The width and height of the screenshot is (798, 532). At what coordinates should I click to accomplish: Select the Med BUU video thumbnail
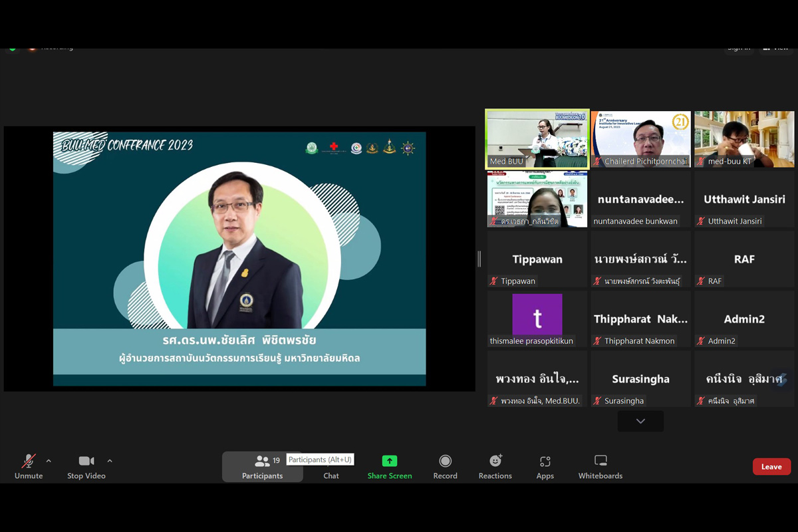(x=537, y=138)
